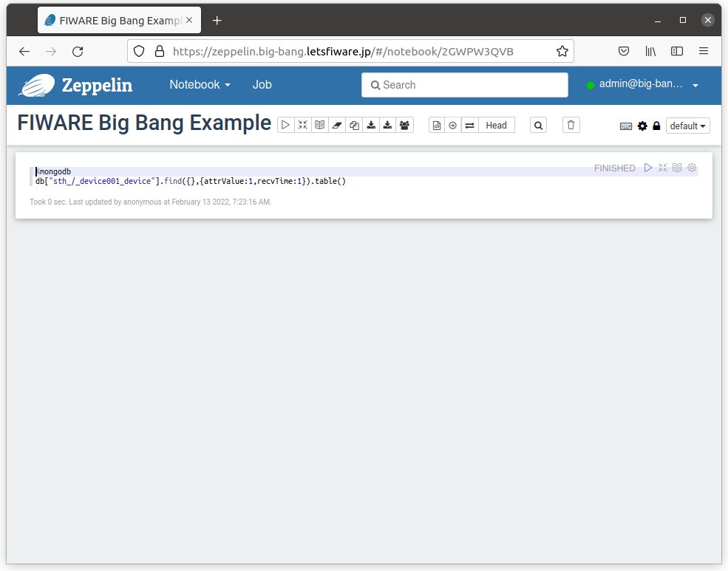Select the FIWARE Big Bang Example tab

coord(119,21)
